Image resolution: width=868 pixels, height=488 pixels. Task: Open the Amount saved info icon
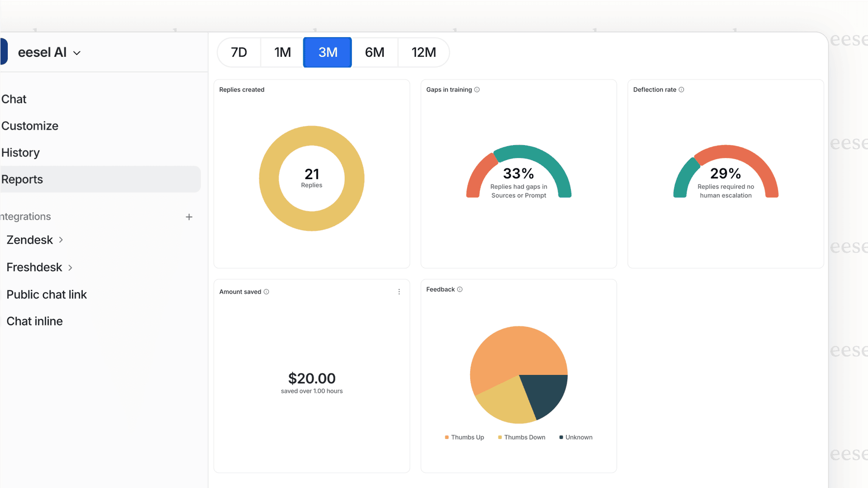pos(267,292)
